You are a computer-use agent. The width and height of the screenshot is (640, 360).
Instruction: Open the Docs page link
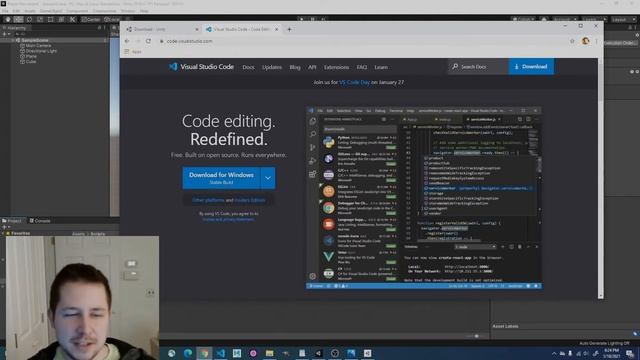tap(248, 67)
